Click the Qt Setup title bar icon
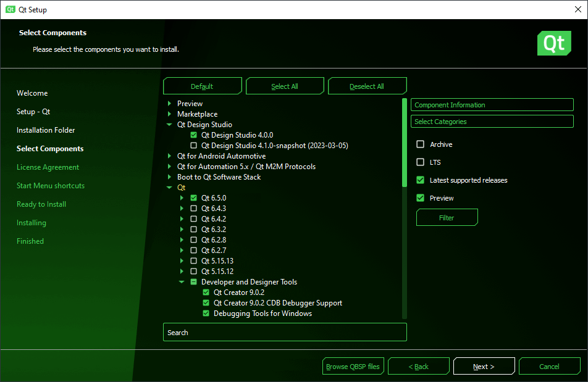Viewport: 588px width, 382px height. click(x=10, y=9)
